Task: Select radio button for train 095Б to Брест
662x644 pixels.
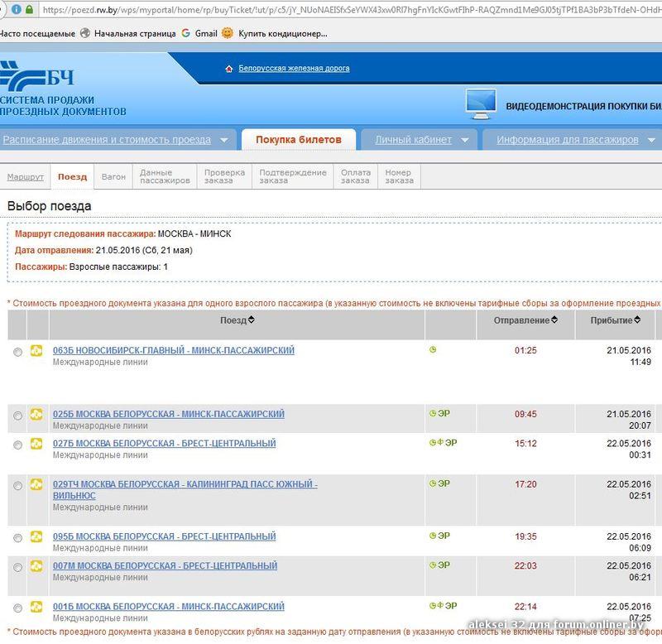Action: [x=18, y=538]
